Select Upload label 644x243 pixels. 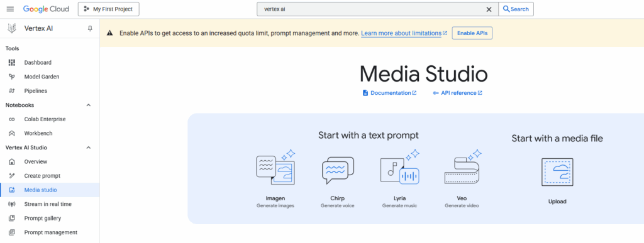coord(557,202)
